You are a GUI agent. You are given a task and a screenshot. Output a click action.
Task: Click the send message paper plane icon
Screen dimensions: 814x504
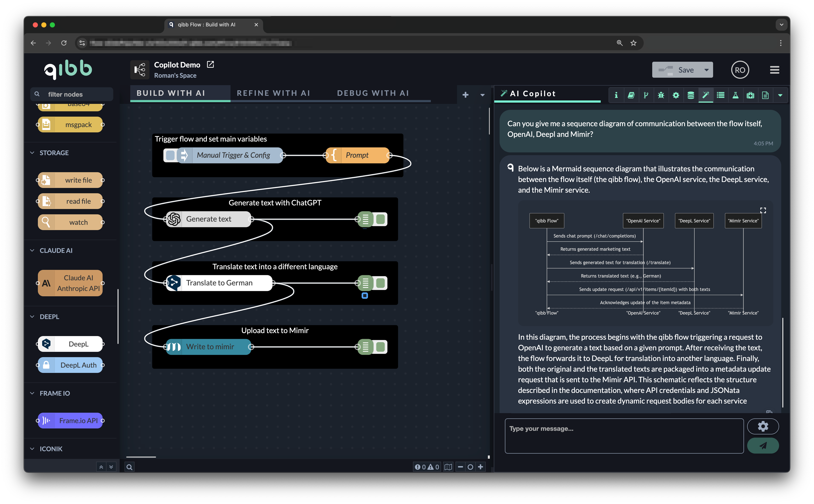763,445
